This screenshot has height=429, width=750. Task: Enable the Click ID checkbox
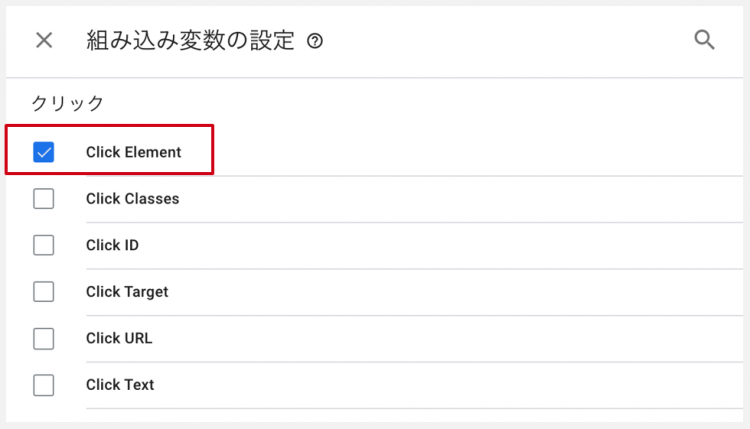[44, 245]
